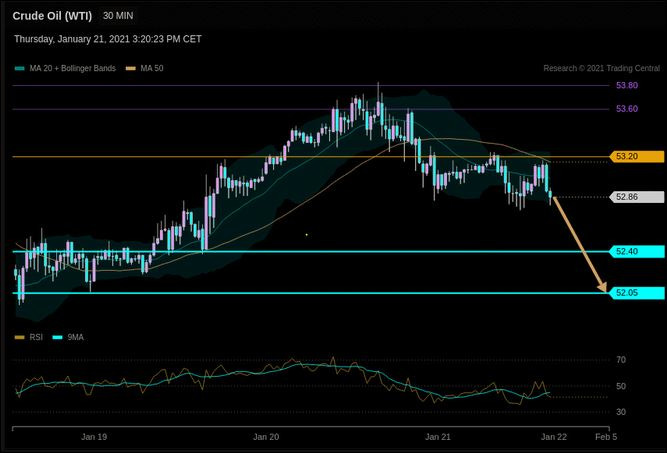667x453 pixels.
Task: Click the Thursday, January 21, 2021 timestamp
Action: (x=108, y=39)
